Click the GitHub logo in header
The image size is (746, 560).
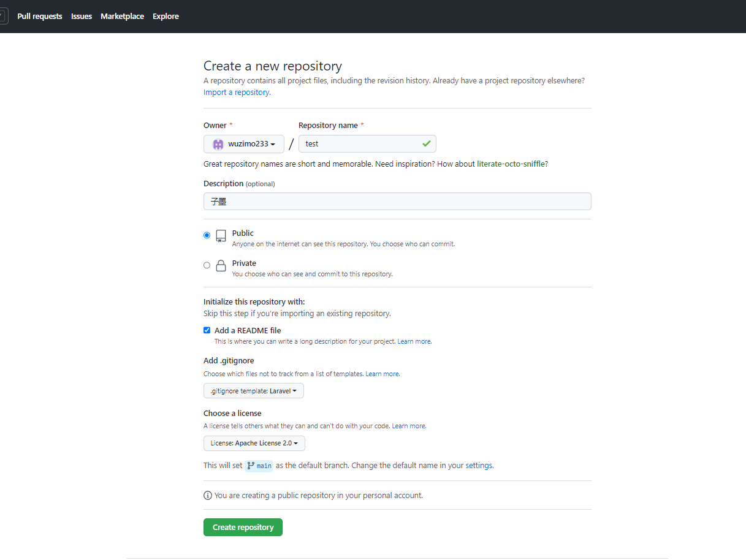tap(2, 17)
